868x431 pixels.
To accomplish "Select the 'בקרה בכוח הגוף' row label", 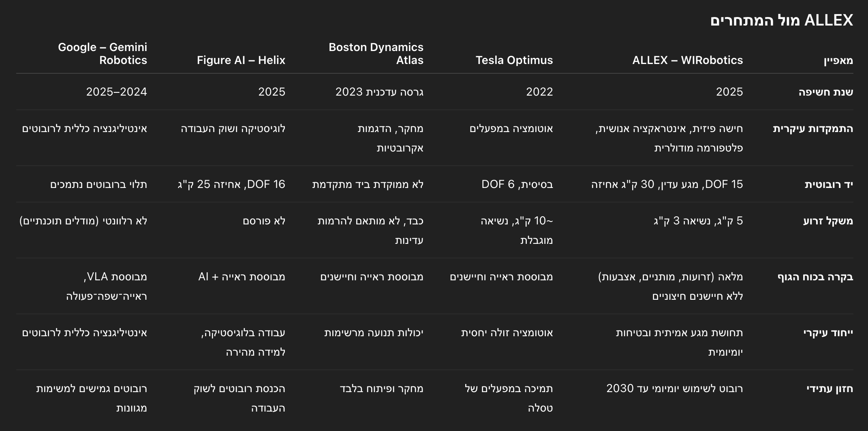I will (815, 277).
